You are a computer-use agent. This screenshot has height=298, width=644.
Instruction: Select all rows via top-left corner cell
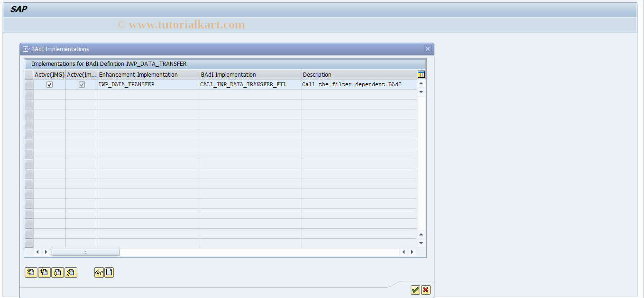(x=29, y=74)
